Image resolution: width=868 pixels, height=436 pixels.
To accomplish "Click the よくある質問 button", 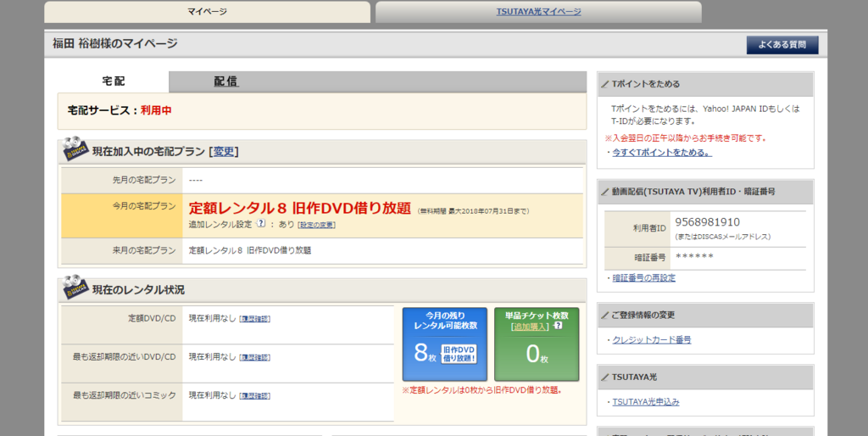I will pos(782,45).
